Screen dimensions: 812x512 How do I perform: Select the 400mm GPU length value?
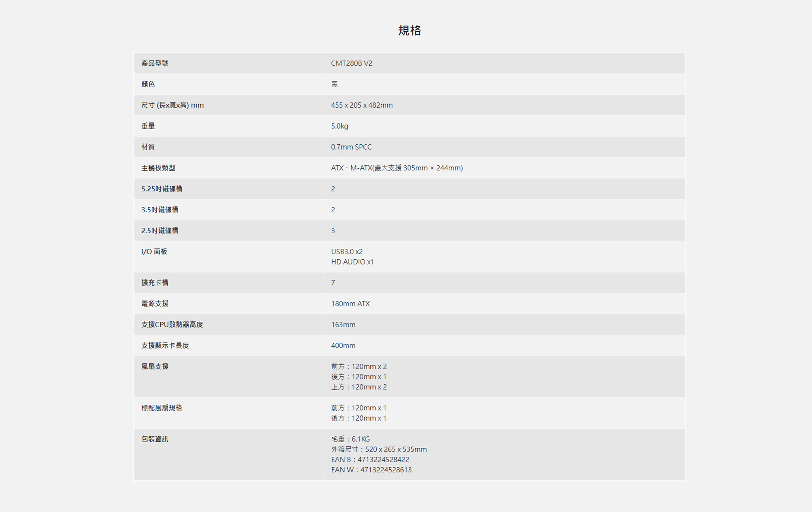point(343,346)
